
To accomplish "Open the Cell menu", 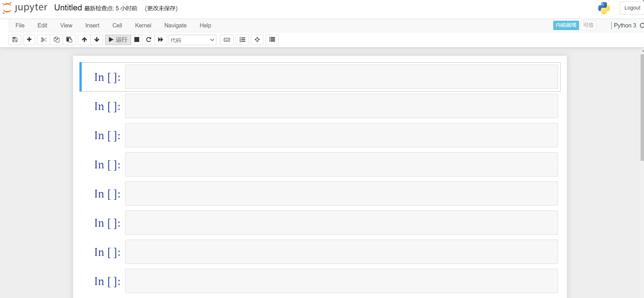I will [x=117, y=25].
